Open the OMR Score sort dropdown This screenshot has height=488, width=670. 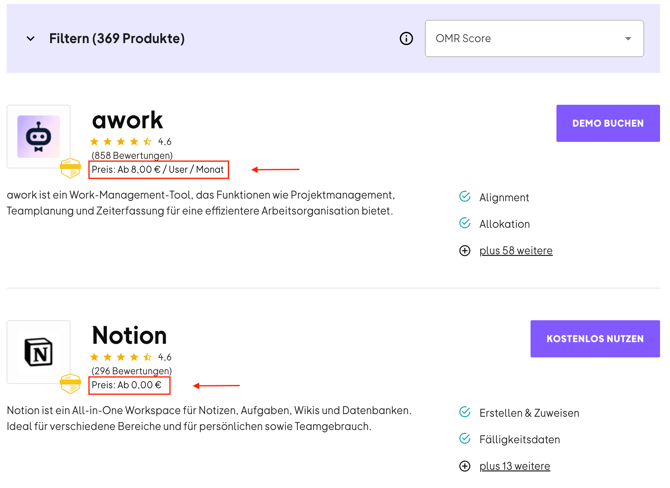534,39
